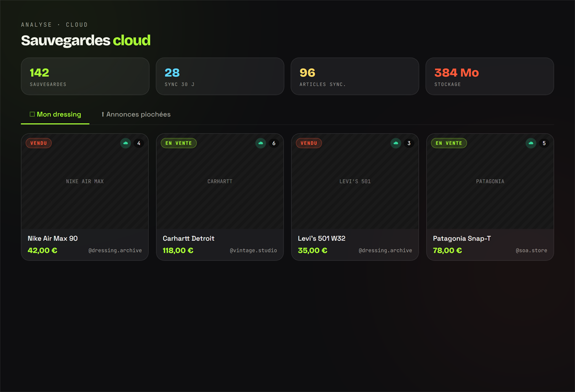Click the 35,00 € price
This screenshot has height=392, width=575.
313,250
